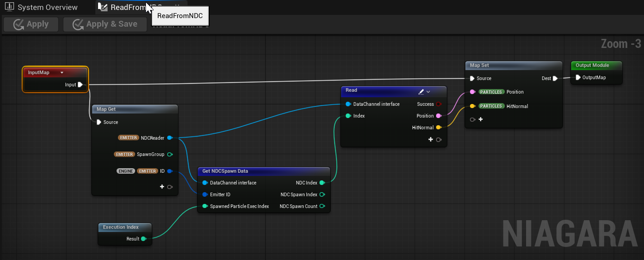Click the plus icon on Read node

click(x=431, y=140)
